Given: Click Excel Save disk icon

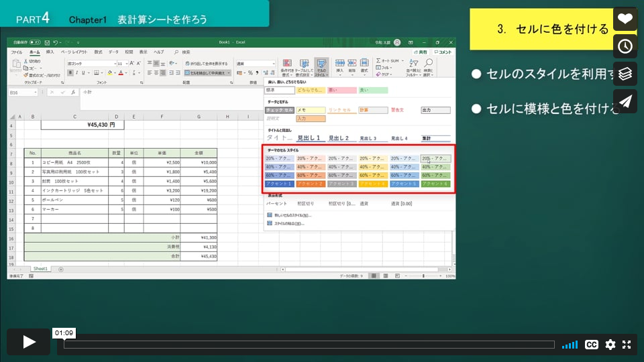Looking at the screenshot, I should (x=47, y=42).
